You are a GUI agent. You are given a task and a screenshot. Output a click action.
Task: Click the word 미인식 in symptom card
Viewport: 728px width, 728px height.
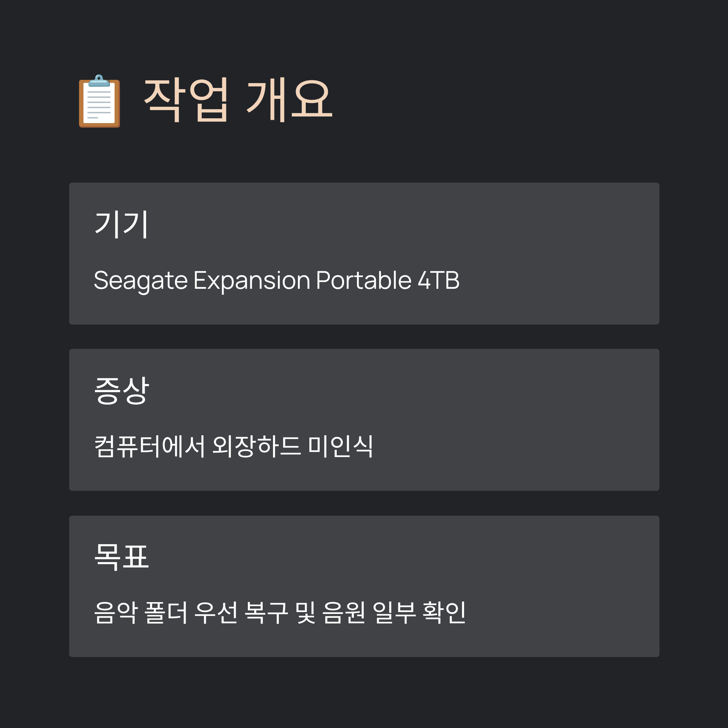(341, 446)
